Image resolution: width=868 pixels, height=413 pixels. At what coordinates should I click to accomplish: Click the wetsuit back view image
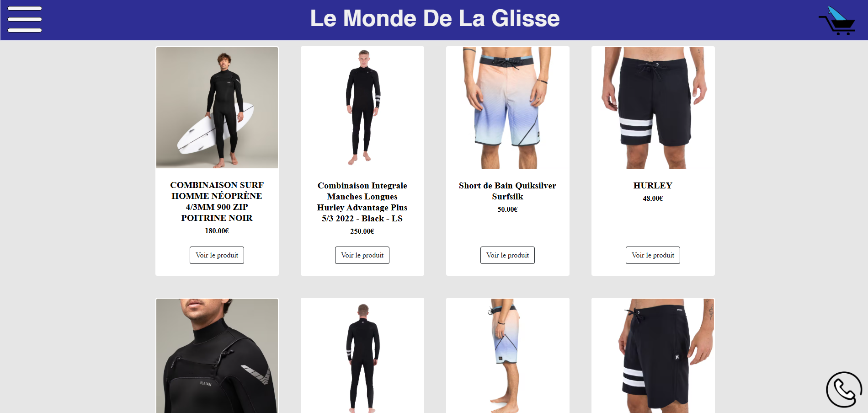pyautogui.click(x=362, y=356)
